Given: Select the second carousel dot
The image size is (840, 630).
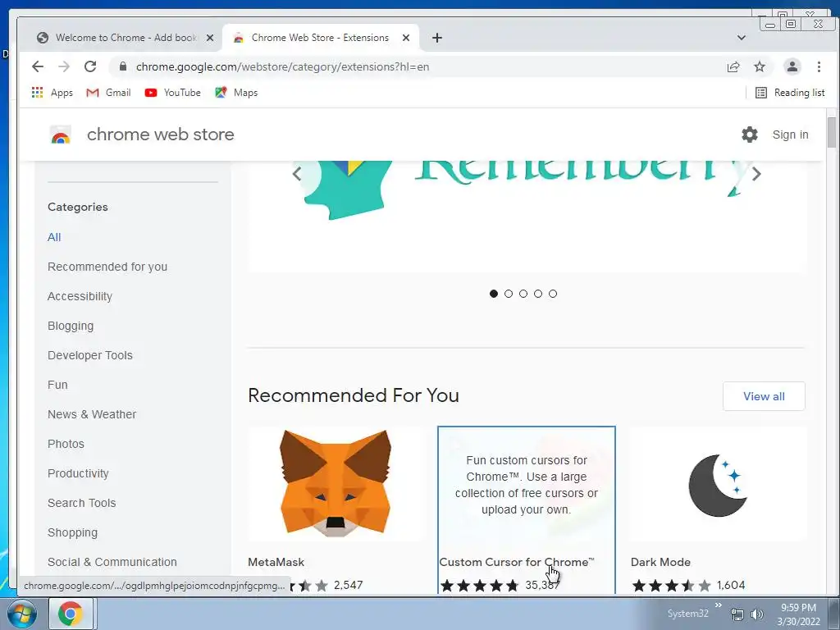Looking at the screenshot, I should (x=509, y=294).
